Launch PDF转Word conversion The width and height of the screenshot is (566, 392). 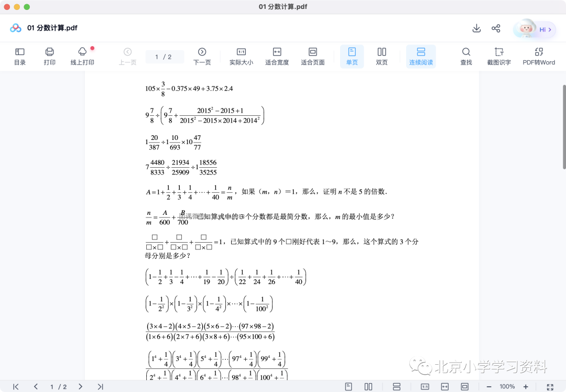point(539,57)
